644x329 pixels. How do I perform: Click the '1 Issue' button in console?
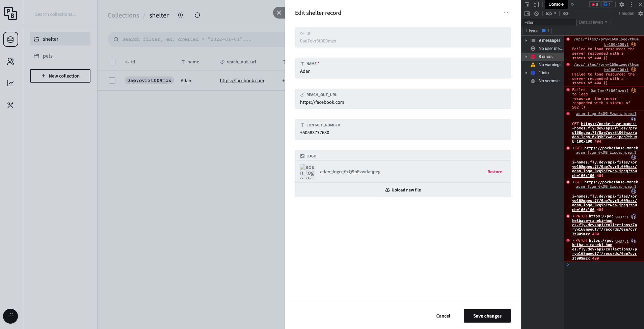click(537, 31)
